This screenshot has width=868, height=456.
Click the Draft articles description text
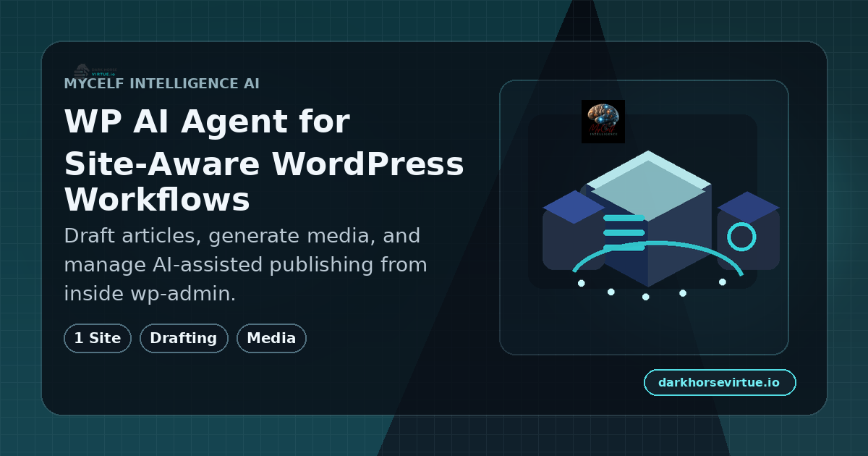click(246, 265)
